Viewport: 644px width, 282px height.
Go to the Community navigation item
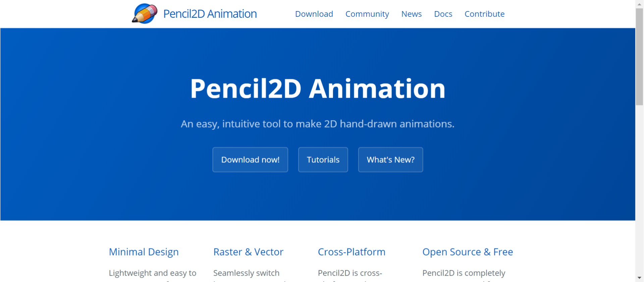coord(367,14)
